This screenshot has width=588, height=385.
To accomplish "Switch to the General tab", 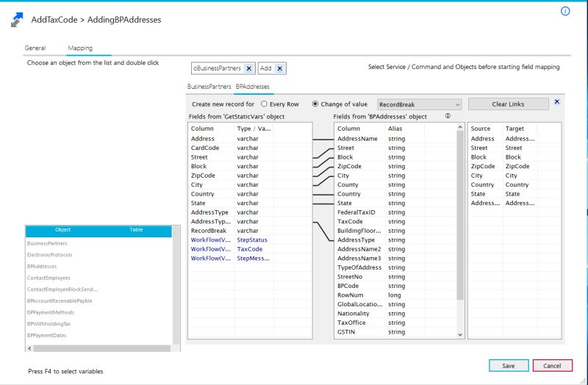I will tap(35, 48).
